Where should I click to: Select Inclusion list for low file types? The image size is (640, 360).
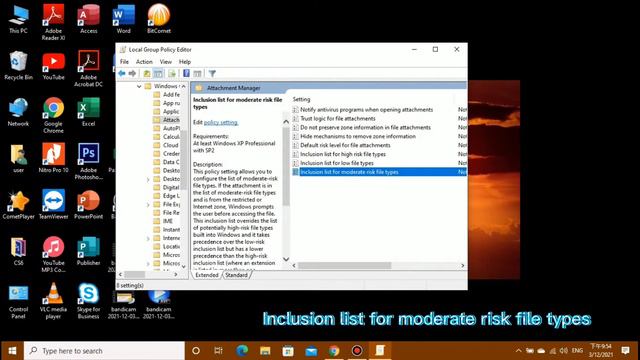[x=336, y=163]
